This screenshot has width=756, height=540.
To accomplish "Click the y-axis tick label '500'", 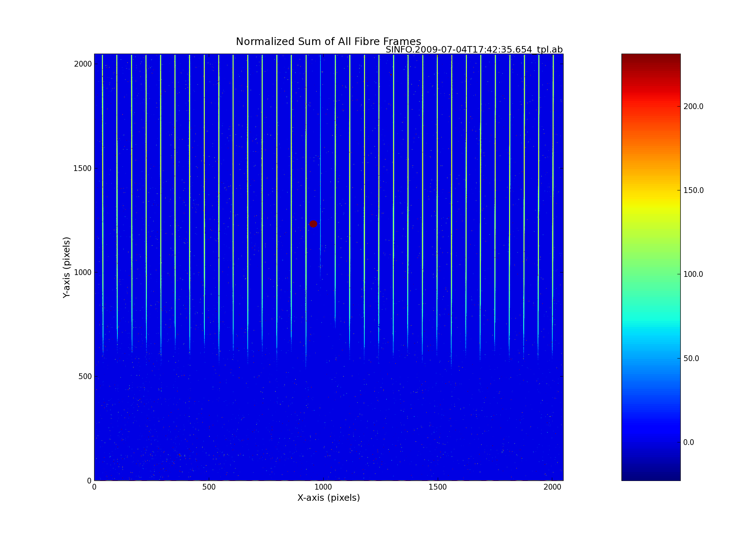I will coord(85,377).
